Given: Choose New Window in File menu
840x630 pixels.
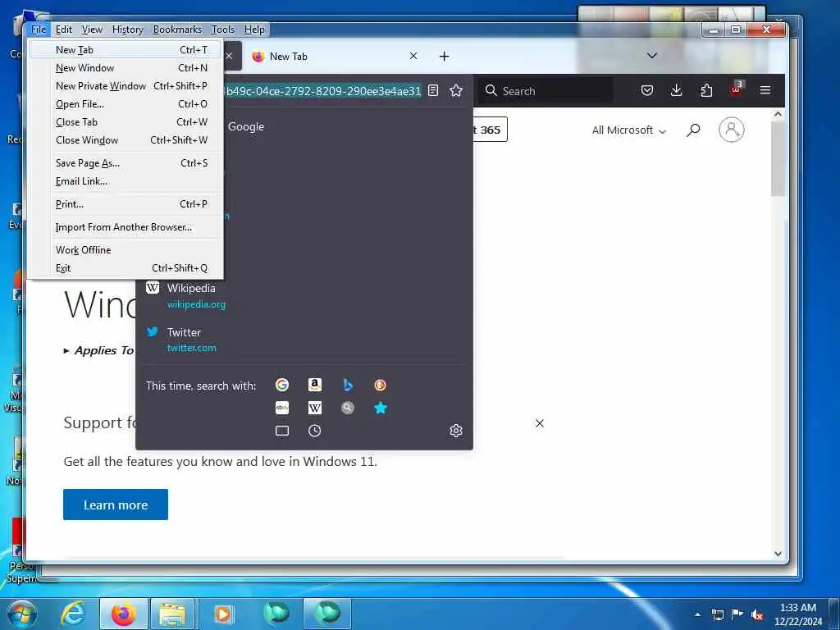Looking at the screenshot, I should 126,68.
